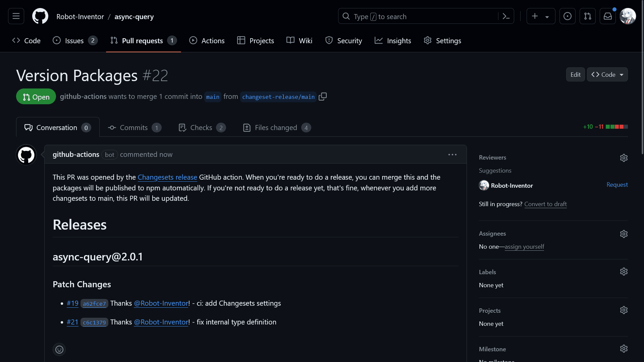The width and height of the screenshot is (644, 362).
Task: Click the plus create-new icon
Action: pos(535,16)
